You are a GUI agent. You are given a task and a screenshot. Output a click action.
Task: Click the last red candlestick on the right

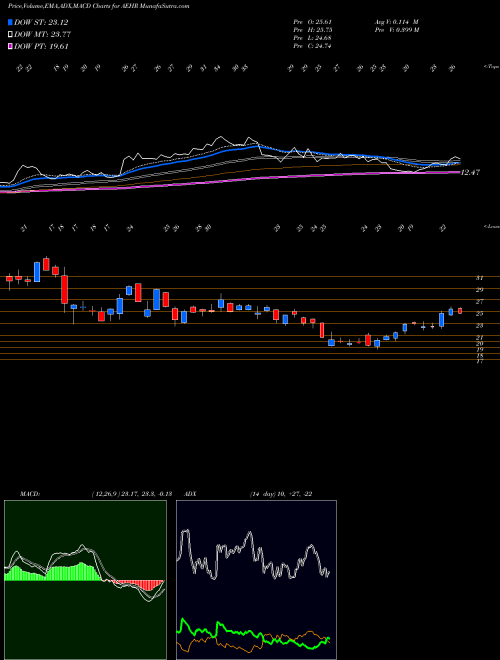tap(460, 311)
